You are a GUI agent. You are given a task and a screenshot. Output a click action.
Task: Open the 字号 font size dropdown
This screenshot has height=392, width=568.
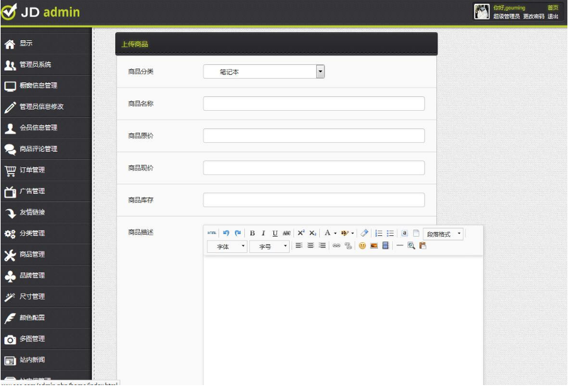(x=269, y=247)
